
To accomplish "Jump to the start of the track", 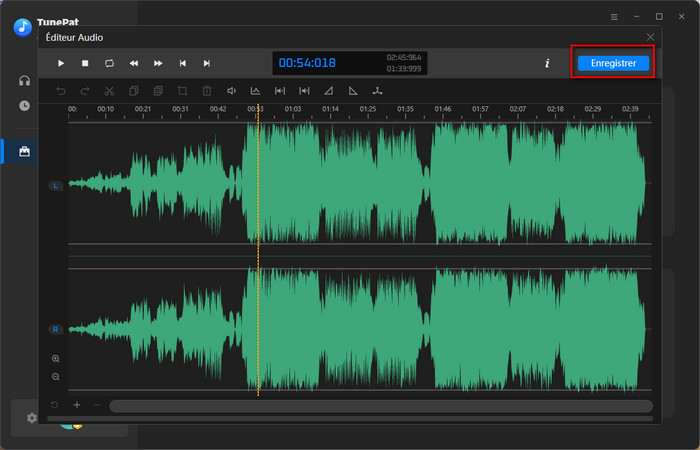I will coord(183,63).
